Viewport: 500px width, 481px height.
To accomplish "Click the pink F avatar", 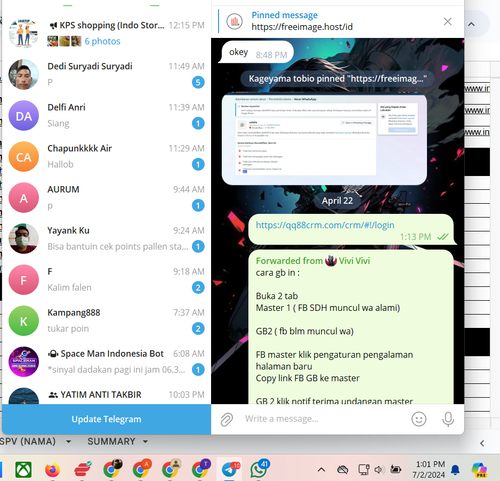I will tap(23, 280).
